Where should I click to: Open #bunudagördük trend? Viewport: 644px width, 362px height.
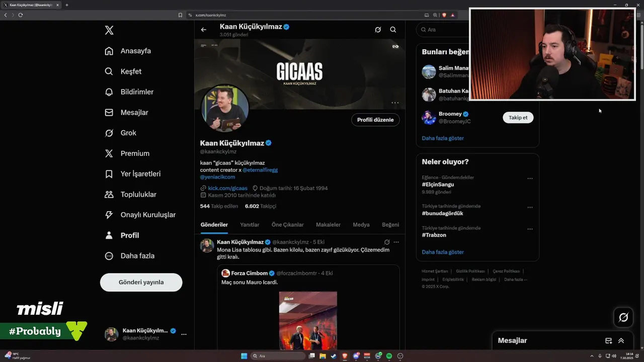(x=442, y=213)
